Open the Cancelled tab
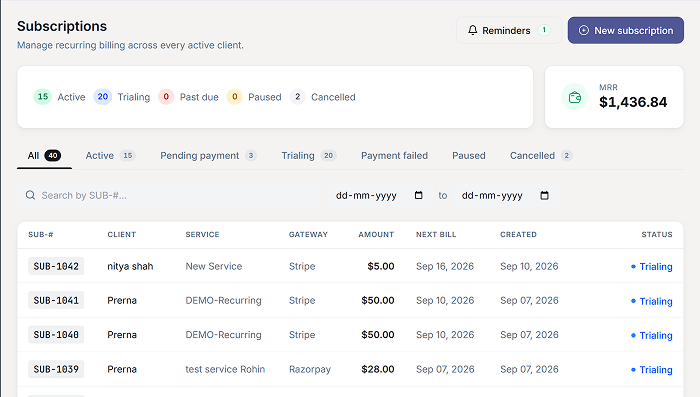The image size is (700, 397). (541, 155)
